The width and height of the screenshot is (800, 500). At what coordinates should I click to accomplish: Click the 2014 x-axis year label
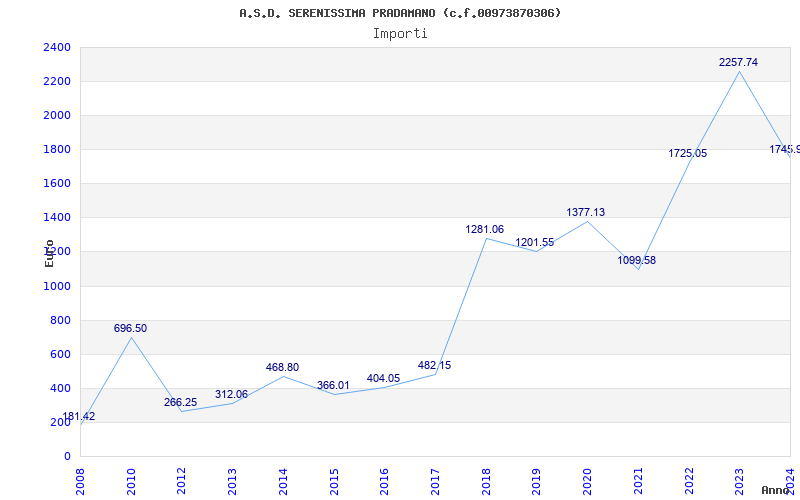click(x=283, y=481)
